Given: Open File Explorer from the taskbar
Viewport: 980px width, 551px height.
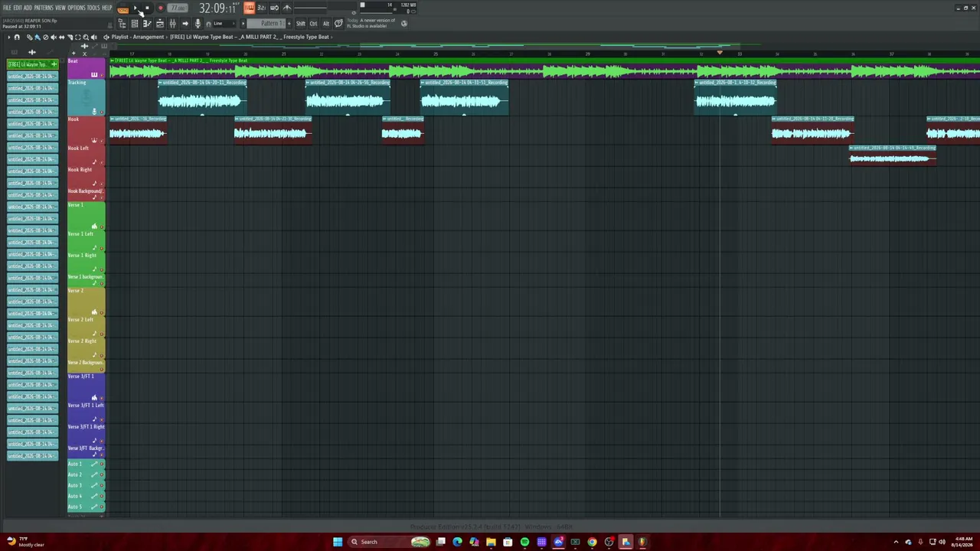Looking at the screenshot, I should click(491, 542).
